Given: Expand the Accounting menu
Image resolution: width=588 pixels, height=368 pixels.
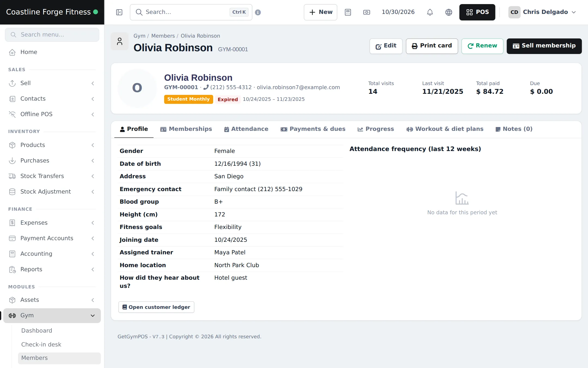Looking at the screenshot, I should 52,254.
